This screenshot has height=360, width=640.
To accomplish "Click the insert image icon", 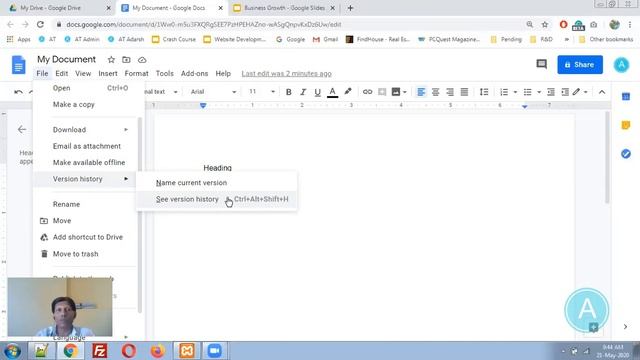I will click(x=396, y=92).
